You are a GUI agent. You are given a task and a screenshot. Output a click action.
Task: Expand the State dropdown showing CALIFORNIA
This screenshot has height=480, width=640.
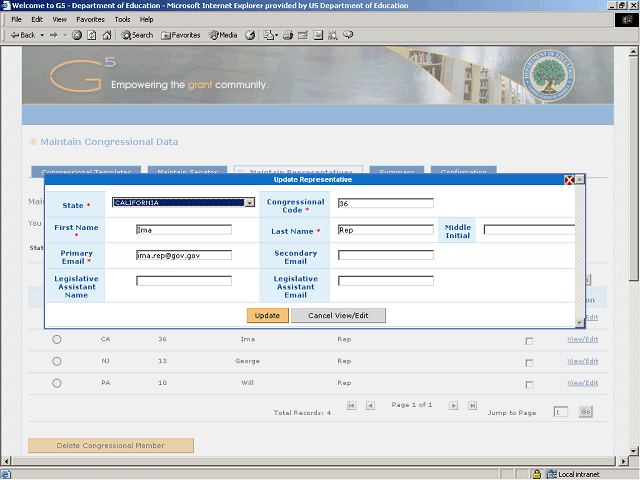coord(249,203)
